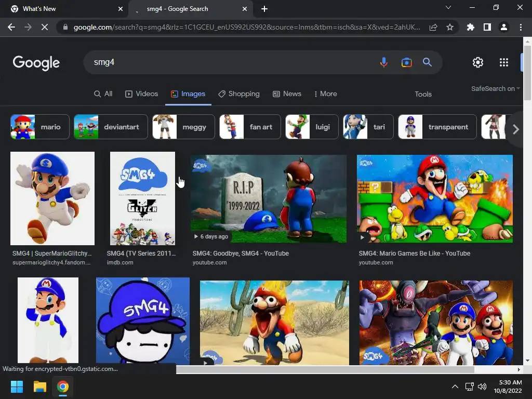Close the smg4 Google Search tab
The height and width of the screenshot is (399, 532).
(245, 9)
